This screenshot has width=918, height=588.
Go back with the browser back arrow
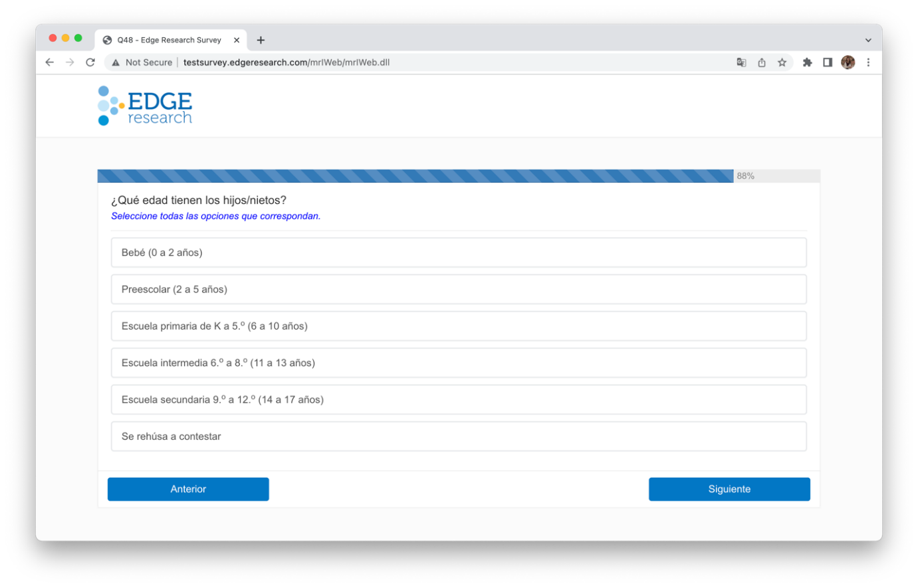tap(49, 62)
